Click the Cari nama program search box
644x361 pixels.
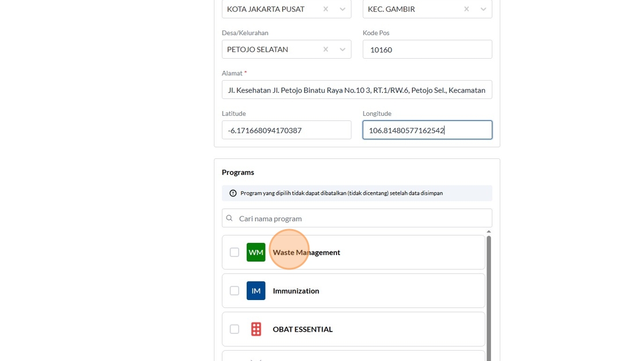point(362,218)
